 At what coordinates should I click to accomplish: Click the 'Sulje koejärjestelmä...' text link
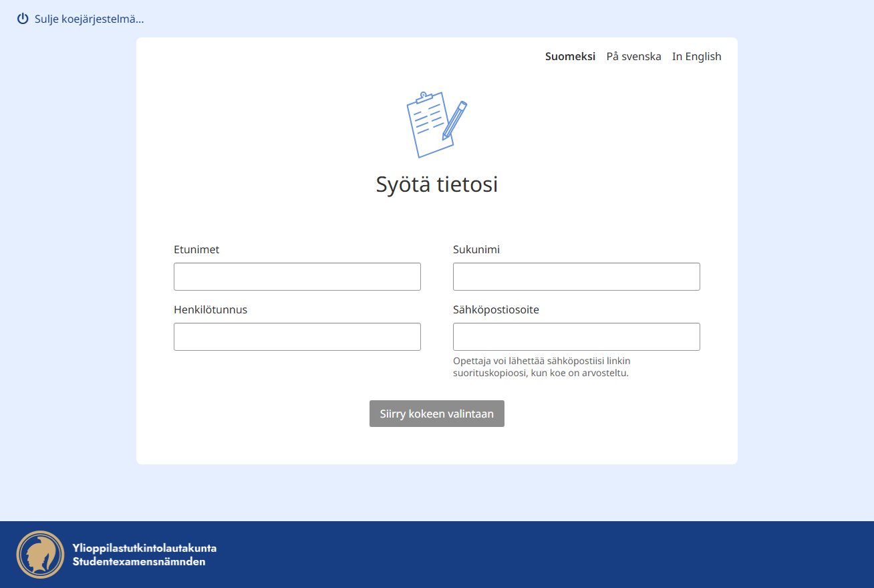(x=89, y=19)
